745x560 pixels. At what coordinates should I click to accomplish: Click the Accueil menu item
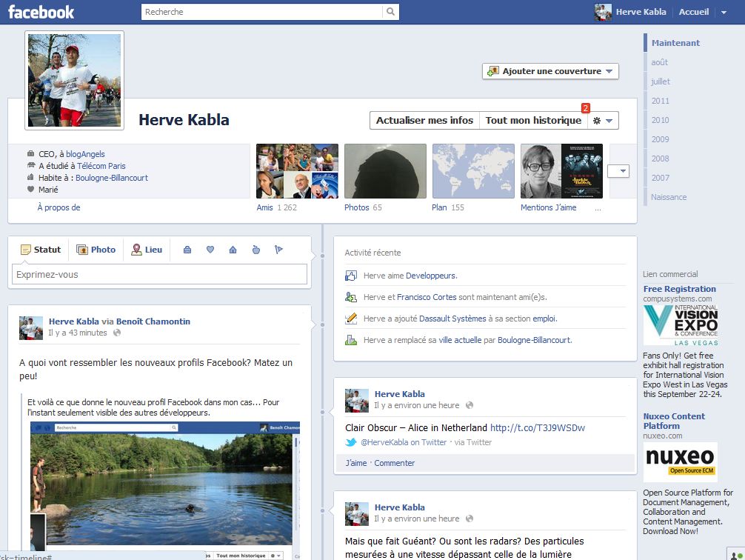(694, 12)
